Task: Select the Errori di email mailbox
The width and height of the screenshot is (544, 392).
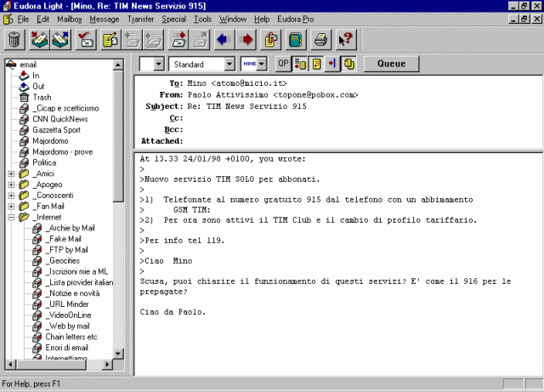Action: point(66,348)
